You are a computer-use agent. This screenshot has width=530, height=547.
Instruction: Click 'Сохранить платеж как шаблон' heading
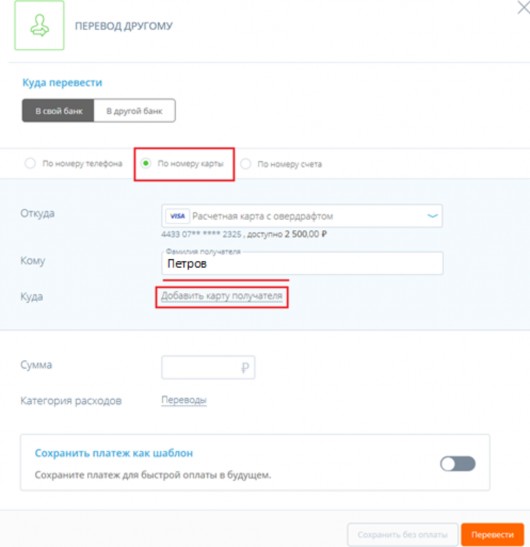(x=114, y=453)
